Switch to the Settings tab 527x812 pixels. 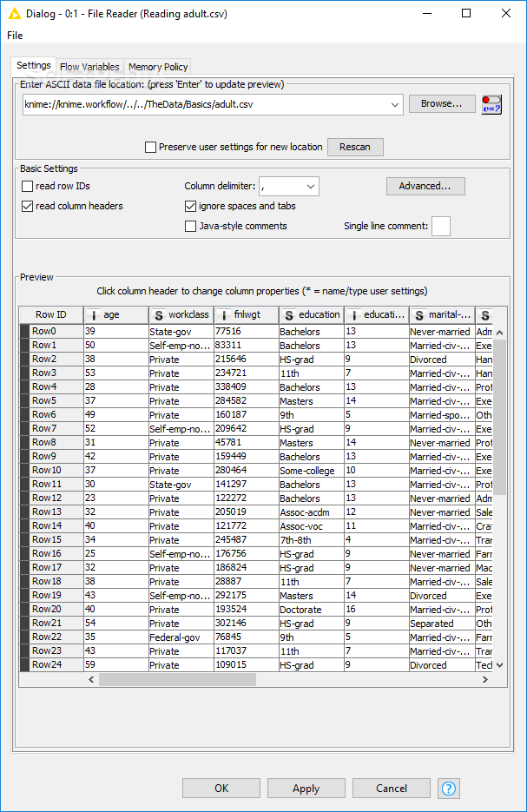pyautogui.click(x=34, y=65)
